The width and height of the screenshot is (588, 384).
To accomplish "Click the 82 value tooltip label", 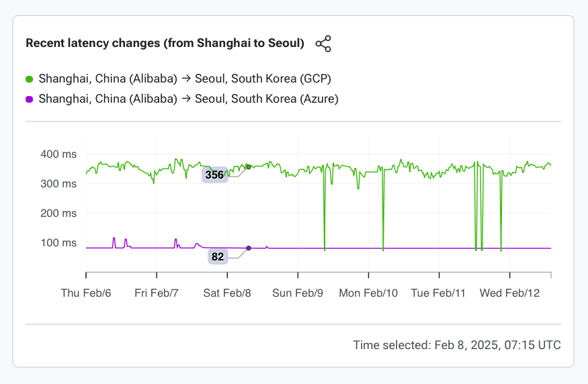I will coord(218,256).
